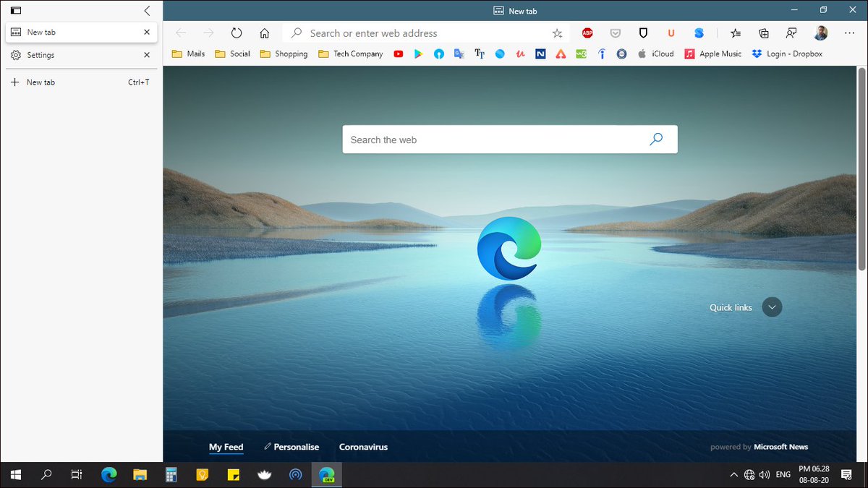Add a New tab in vertical pane
This screenshot has width=868, height=488.
pyautogui.click(x=82, y=82)
